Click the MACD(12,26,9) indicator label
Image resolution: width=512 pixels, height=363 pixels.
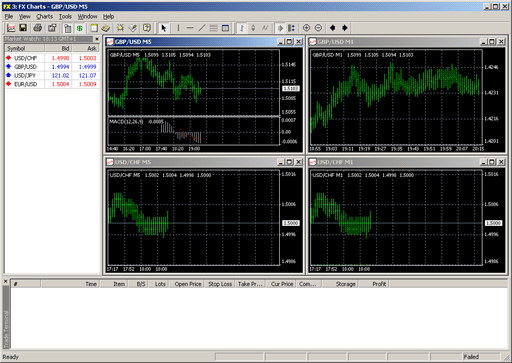[126, 122]
